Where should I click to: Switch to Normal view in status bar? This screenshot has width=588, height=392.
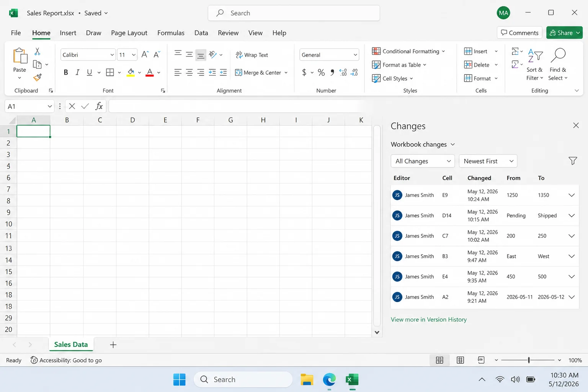[439, 360]
